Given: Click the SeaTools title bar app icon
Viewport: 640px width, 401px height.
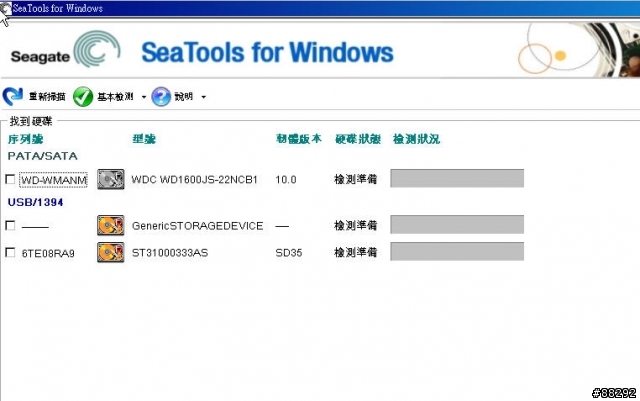Looking at the screenshot, I should point(5,8).
